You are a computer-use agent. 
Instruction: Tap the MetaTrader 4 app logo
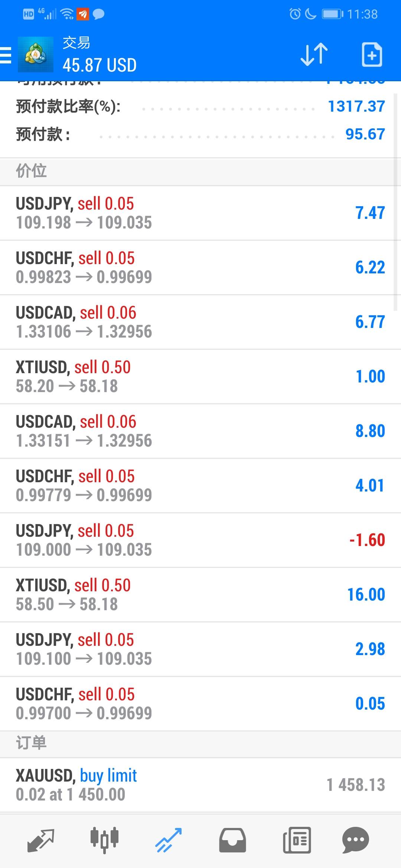point(35,55)
